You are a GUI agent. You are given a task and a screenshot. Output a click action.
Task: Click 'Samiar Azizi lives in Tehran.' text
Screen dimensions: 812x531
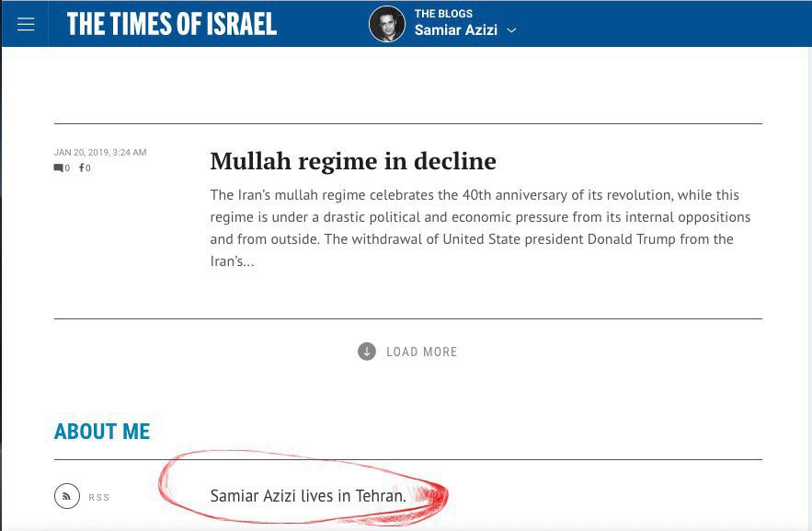(x=308, y=496)
